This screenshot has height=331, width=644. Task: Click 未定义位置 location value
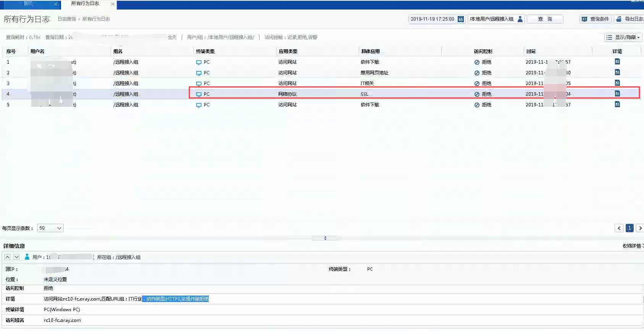point(55,280)
